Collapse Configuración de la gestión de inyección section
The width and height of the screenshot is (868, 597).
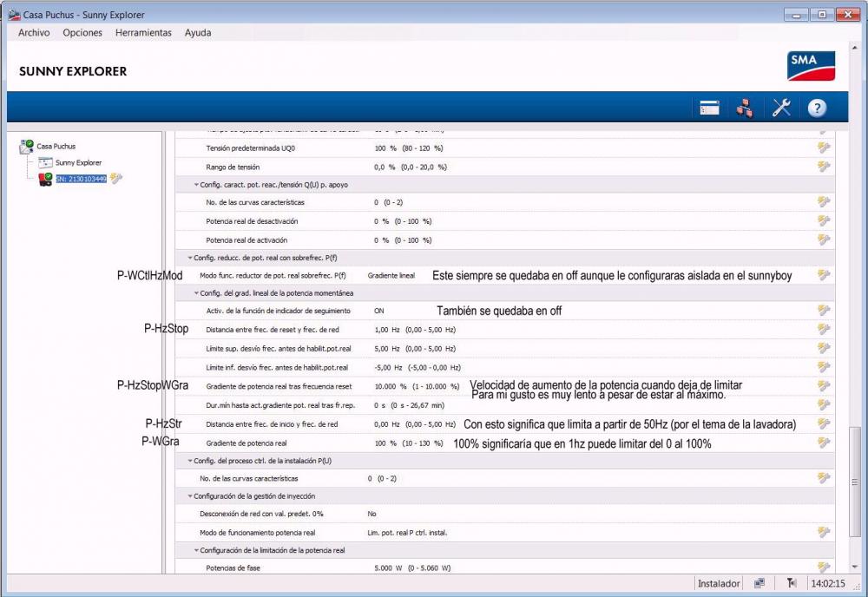point(190,496)
